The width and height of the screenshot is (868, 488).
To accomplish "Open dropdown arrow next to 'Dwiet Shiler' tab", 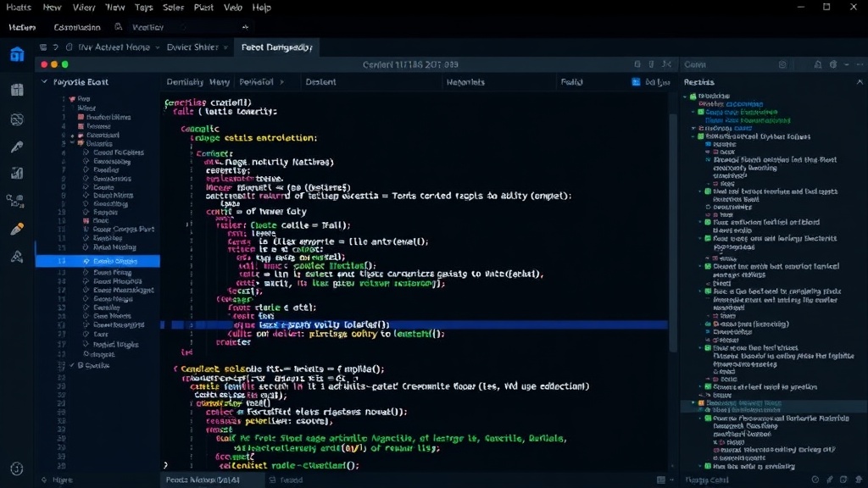I will click(225, 47).
